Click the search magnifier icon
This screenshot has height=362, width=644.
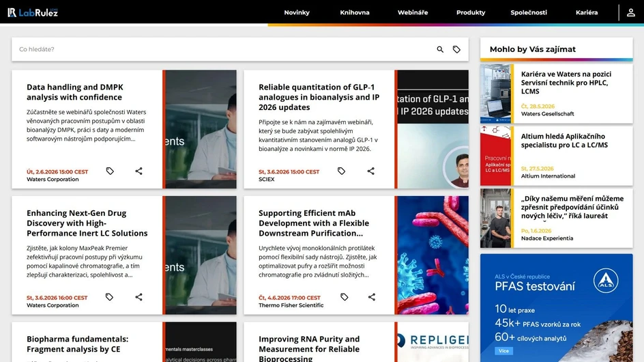click(x=440, y=49)
